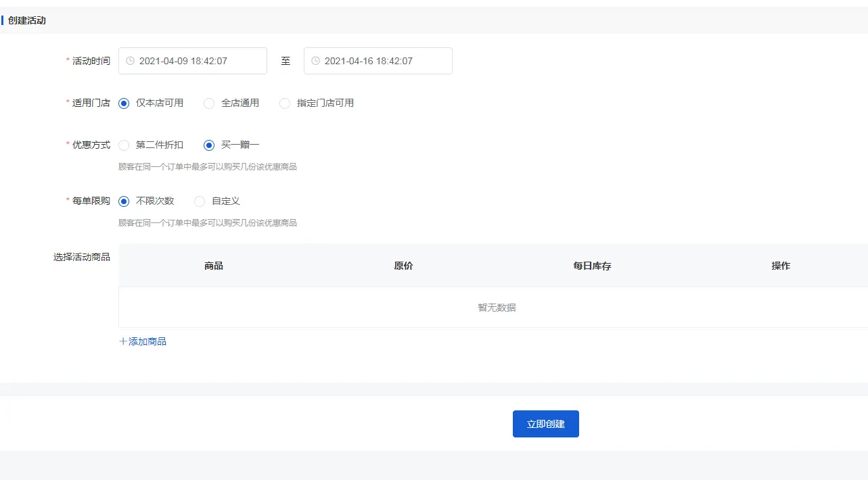
Task: Click the clock icon in end time field
Action: [315, 61]
